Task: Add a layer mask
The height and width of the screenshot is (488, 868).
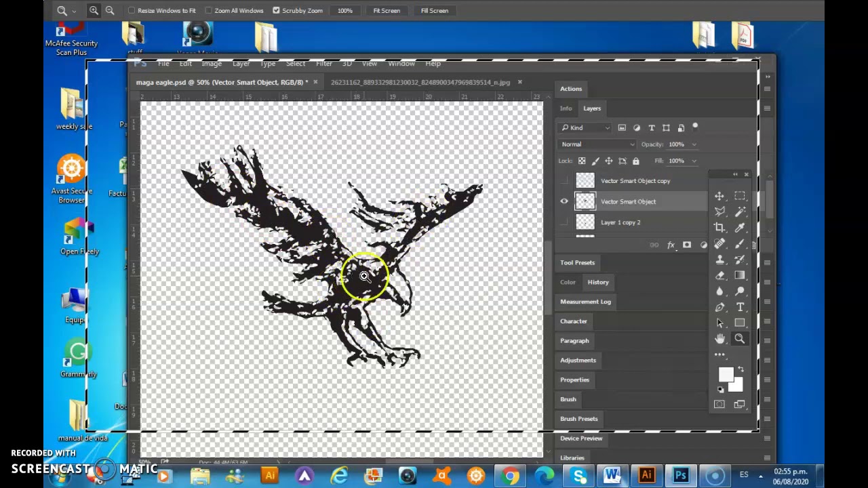Action: (687, 245)
